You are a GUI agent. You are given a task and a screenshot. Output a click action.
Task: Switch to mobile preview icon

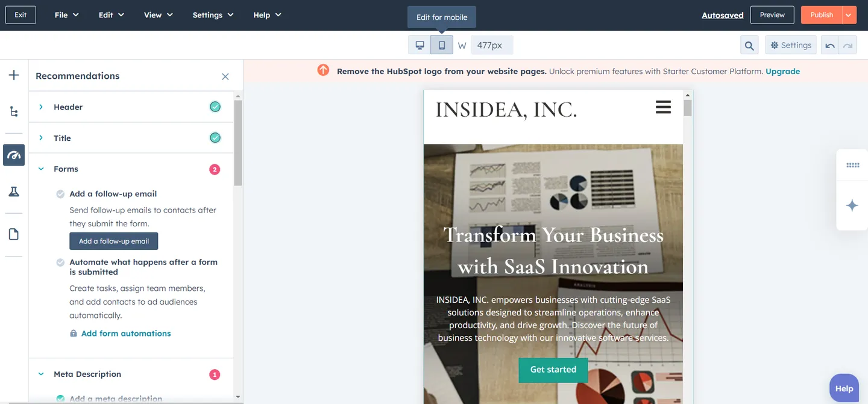click(442, 45)
